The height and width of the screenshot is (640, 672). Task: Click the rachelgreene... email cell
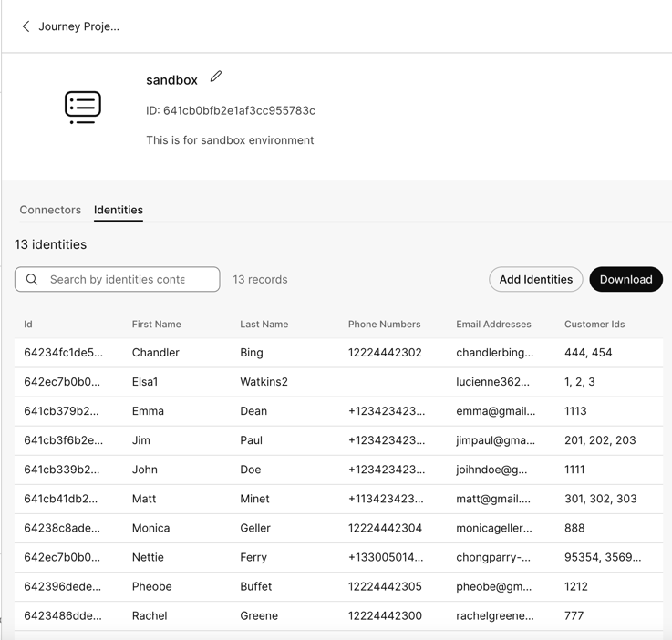pos(495,616)
